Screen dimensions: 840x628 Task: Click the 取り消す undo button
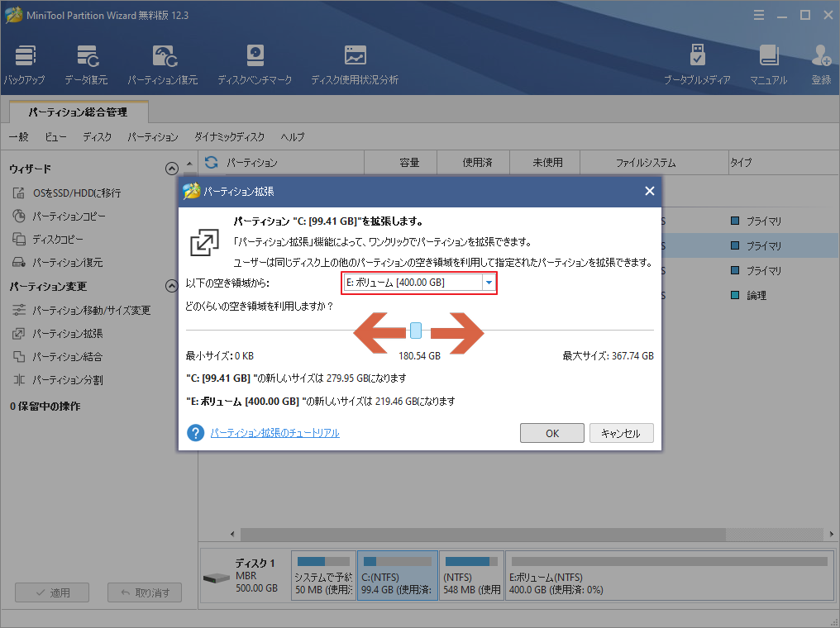(145, 592)
